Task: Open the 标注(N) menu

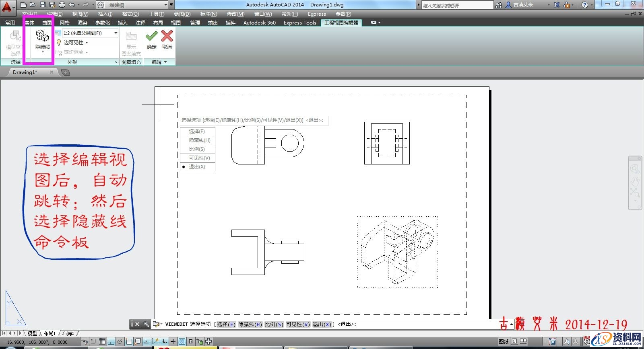Action: tap(208, 14)
